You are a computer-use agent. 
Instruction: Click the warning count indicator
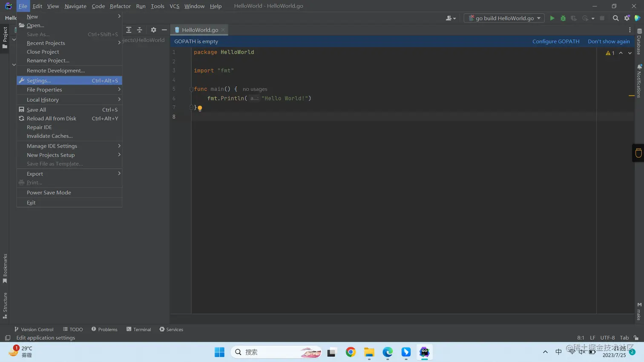click(x=610, y=53)
